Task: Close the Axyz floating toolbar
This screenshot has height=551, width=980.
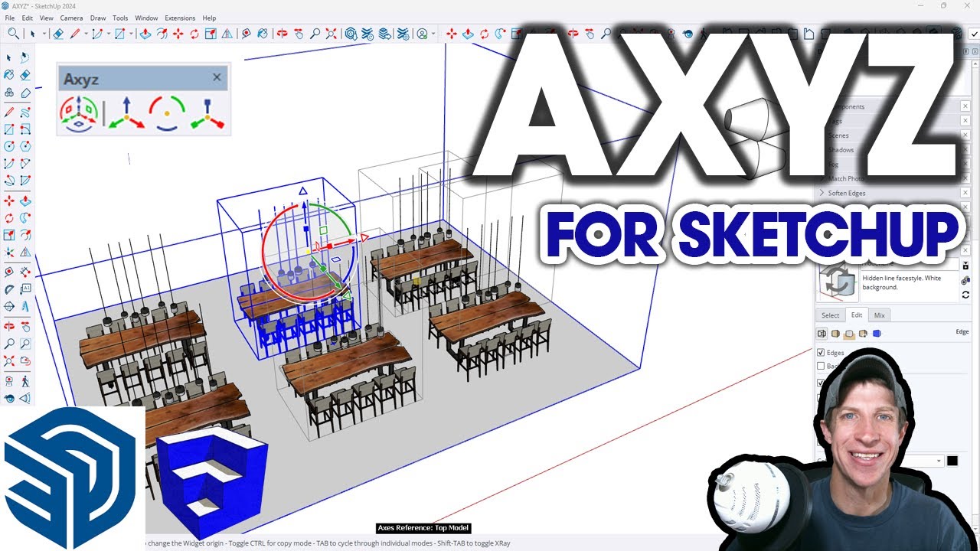Action: coord(217,77)
